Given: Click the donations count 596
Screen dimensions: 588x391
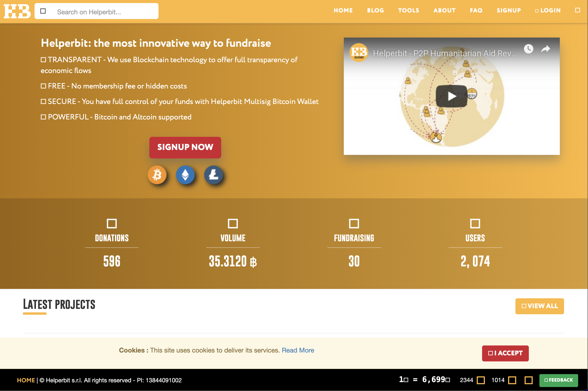Looking at the screenshot, I should [x=112, y=261].
